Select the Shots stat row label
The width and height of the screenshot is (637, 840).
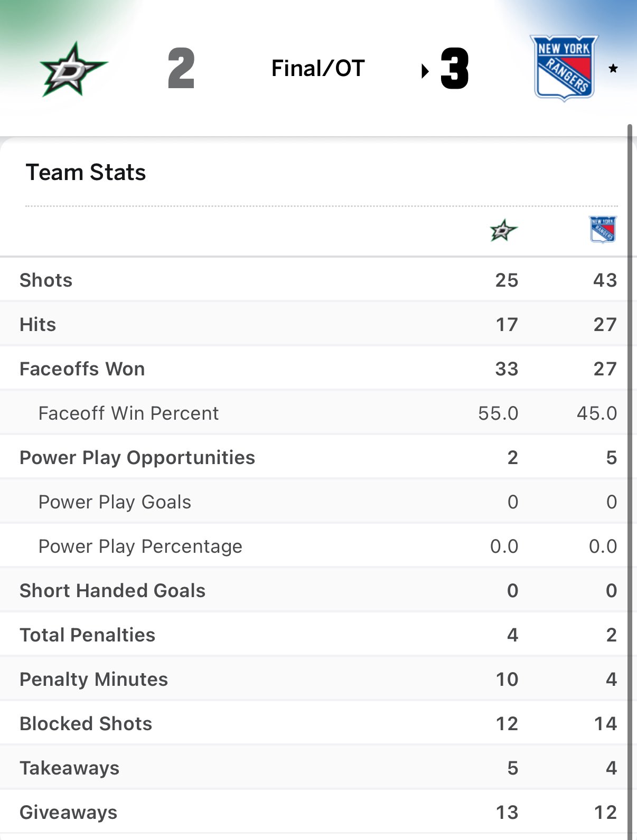click(x=46, y=280)
